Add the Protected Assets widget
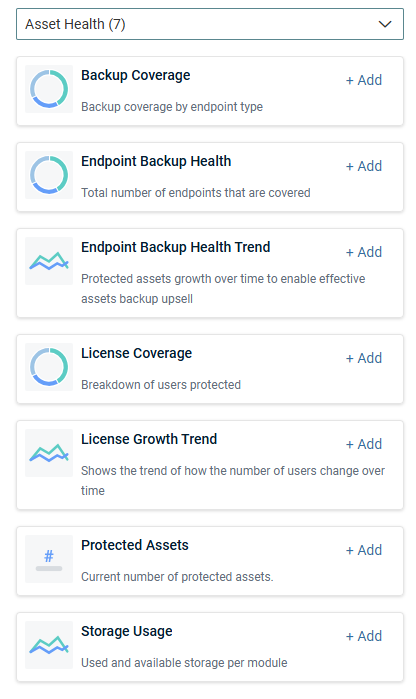The image size is (416, 699). [x=364, y=551]
